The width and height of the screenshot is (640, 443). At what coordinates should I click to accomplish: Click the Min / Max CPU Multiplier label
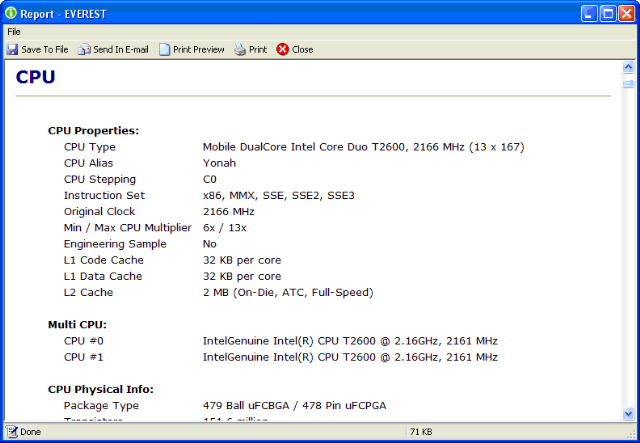128,228
